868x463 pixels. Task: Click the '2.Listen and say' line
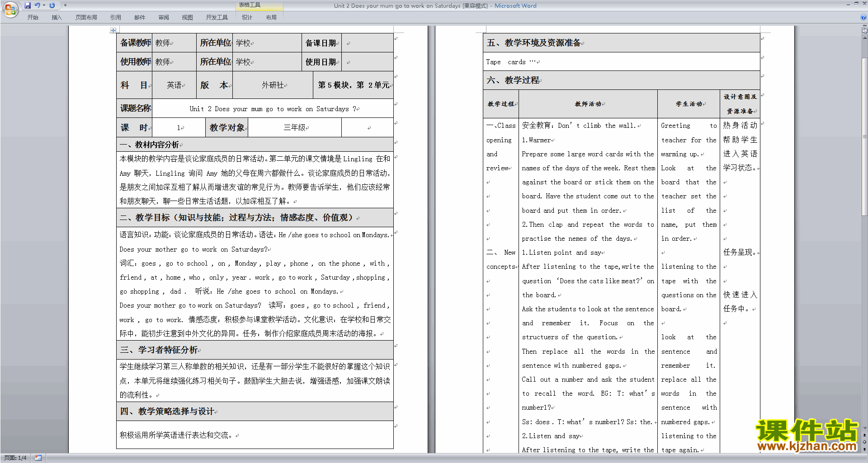coord(551,436)
